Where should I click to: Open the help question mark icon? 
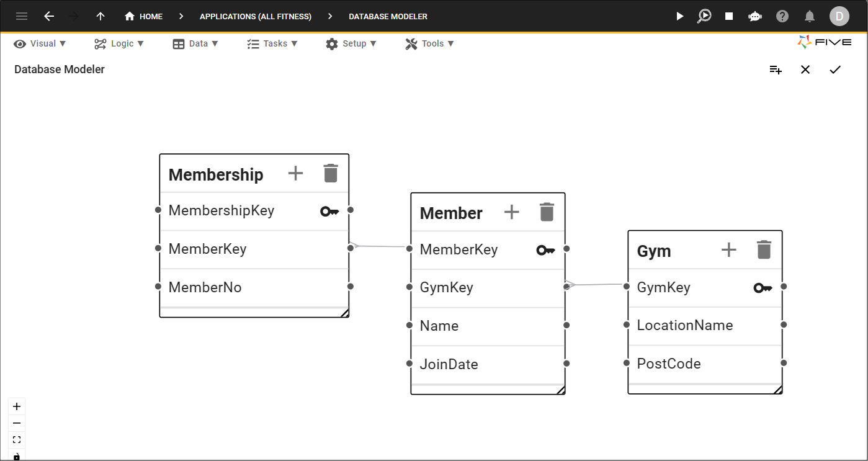coord(782,16)
